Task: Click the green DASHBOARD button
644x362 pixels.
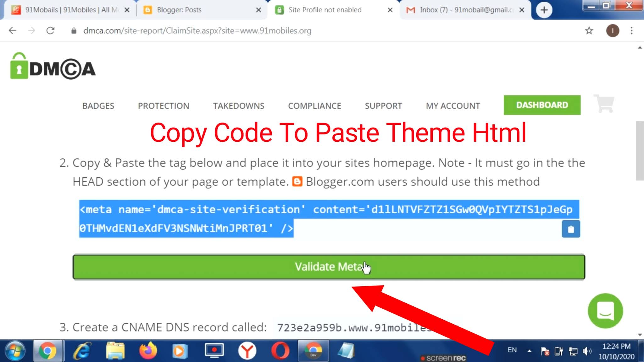Action: point(542,105)
